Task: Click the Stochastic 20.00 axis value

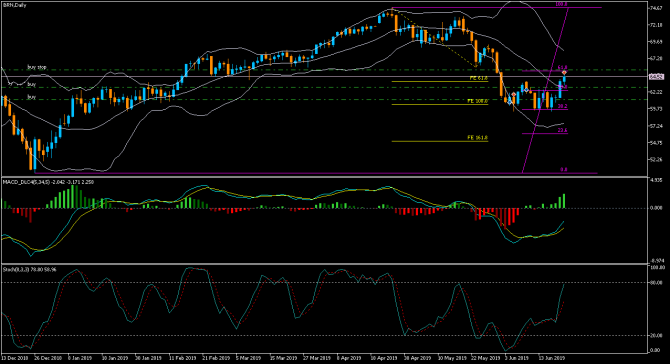Action: 657,335
